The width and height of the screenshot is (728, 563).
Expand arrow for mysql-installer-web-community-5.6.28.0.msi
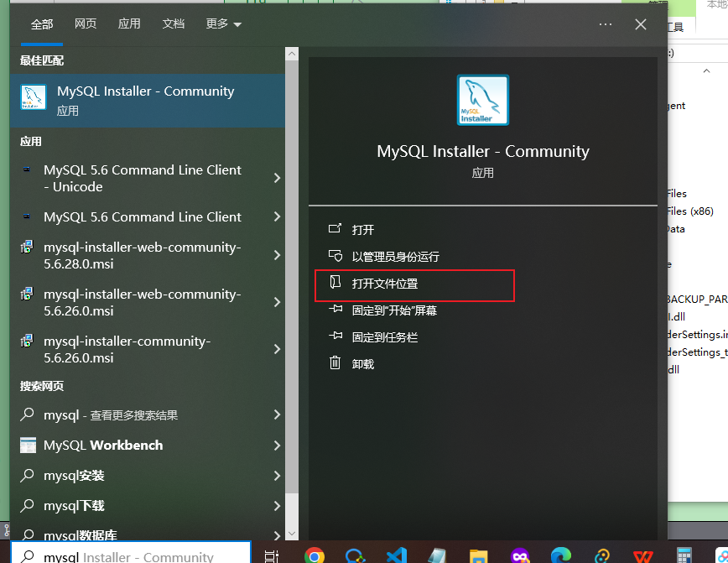pos(277,255)
